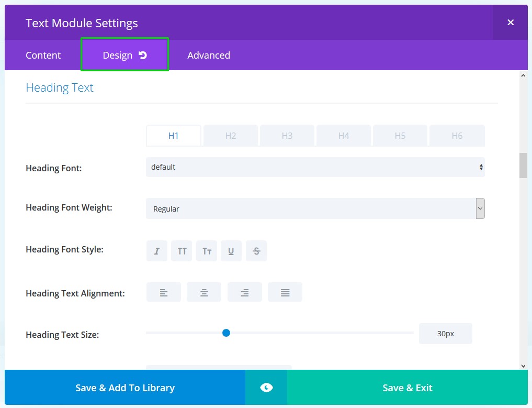Justify the heading text

pyautogui.click(x=285, y=292)
